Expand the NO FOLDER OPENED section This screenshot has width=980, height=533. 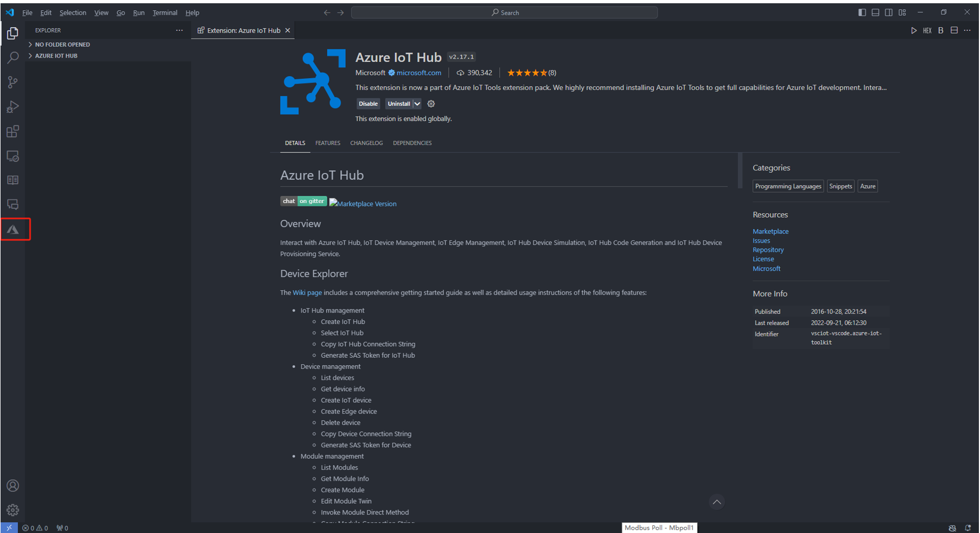[x=62, y=45]
